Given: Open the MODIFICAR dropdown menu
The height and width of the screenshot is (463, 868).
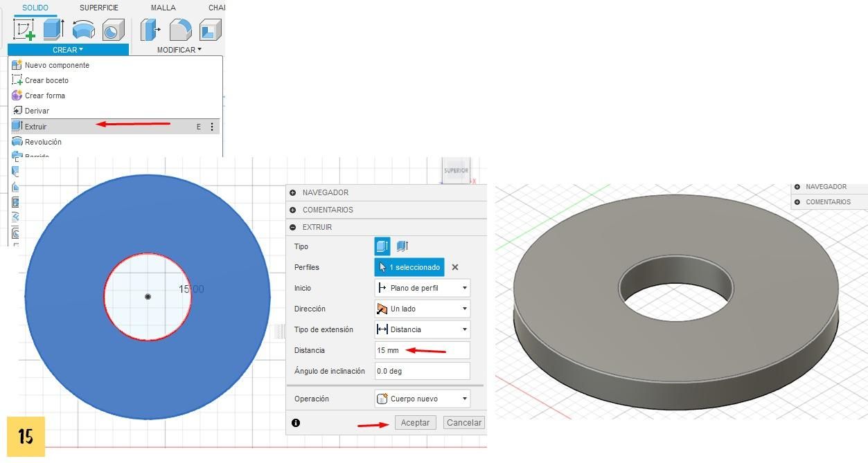Looking at the screenshot, I should pos(179,50).
